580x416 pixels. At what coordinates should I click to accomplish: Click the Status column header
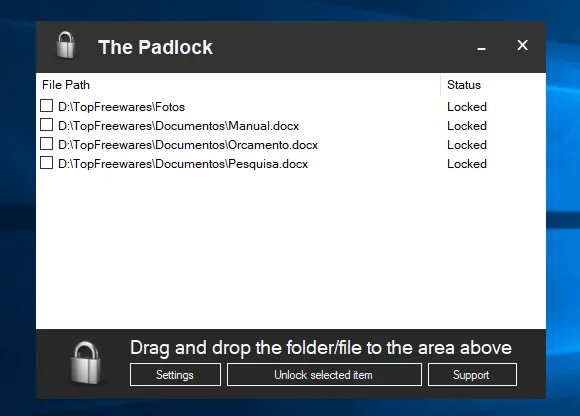(493, 85)
